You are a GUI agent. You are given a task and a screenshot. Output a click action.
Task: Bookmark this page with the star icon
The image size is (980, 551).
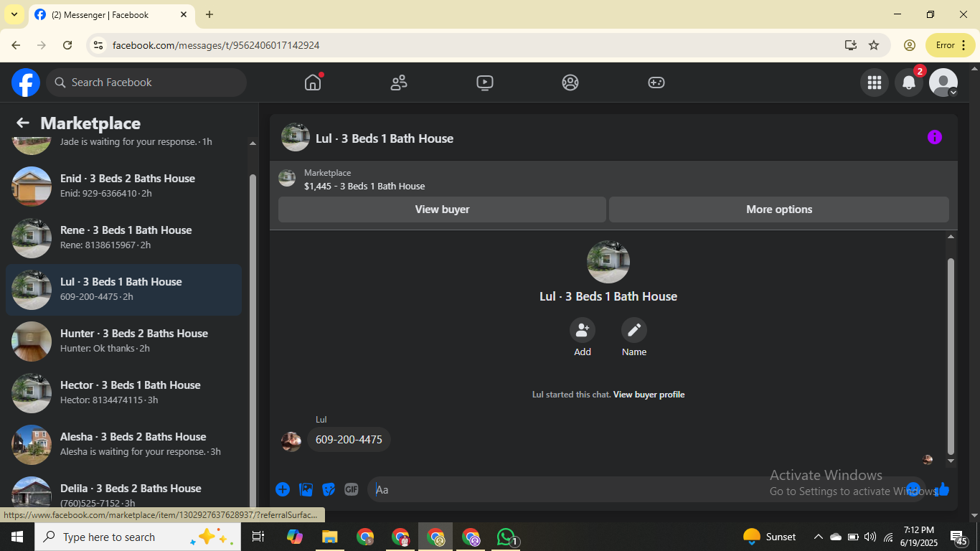point(874,45)
